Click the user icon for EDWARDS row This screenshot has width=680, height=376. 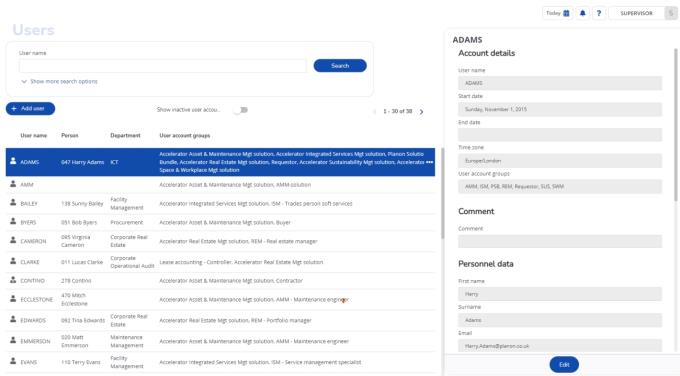13,320
